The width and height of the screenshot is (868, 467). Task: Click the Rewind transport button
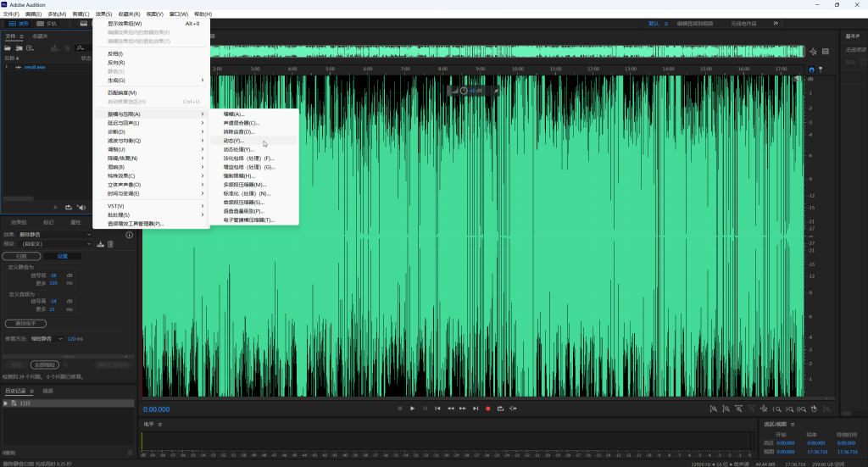(451, 409)
